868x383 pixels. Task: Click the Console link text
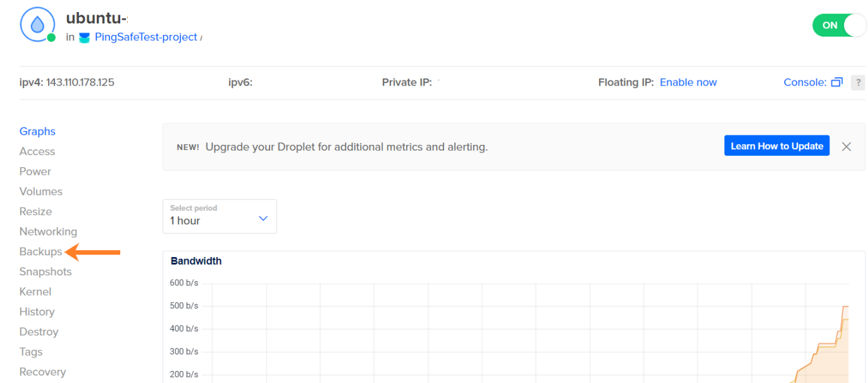[x=805, y=82]
